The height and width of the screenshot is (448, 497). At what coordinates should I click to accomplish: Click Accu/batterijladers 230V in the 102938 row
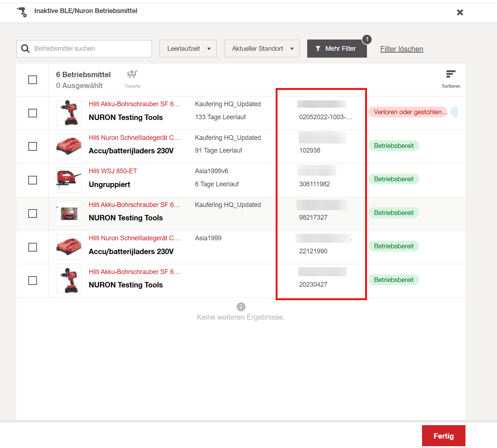click(131, 151)
